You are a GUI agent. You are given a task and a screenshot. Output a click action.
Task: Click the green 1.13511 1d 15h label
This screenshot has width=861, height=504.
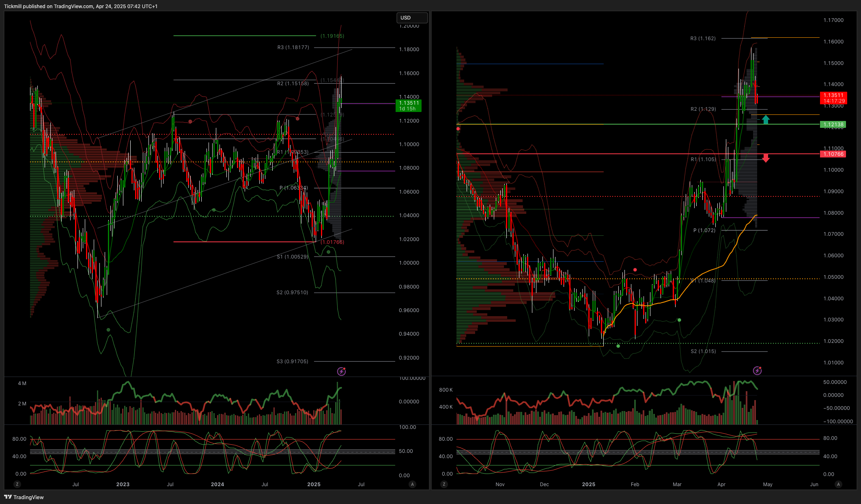pos(409,106)
